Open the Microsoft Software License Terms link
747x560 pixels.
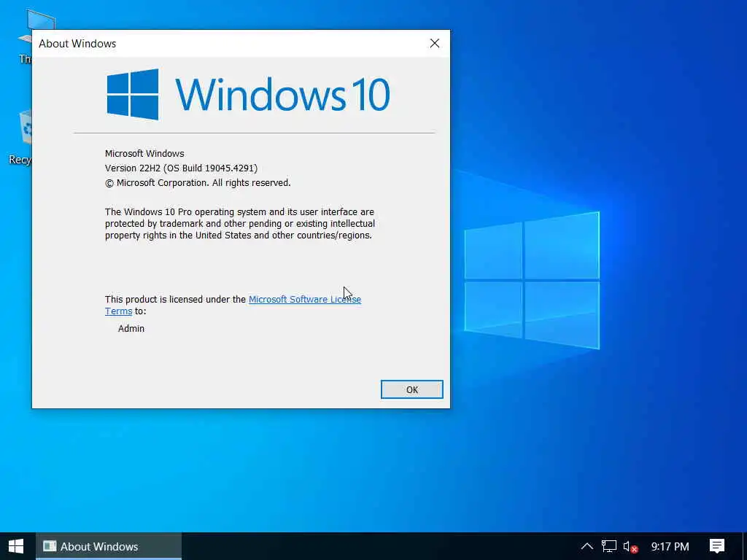(x=304, y=300)
